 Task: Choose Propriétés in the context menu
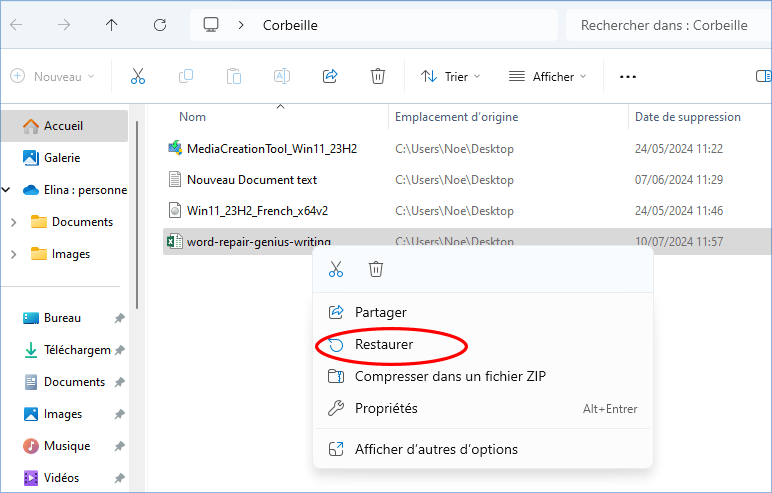[483, 408]
